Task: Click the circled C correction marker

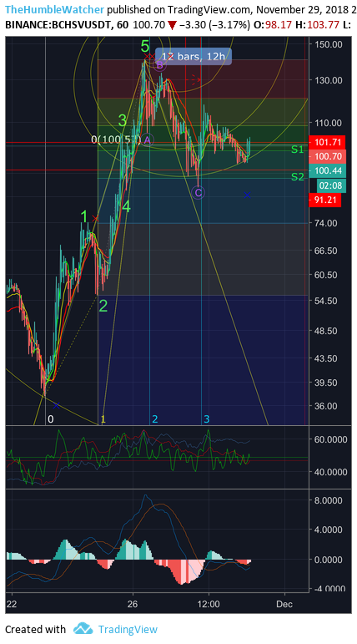Action: pos(199,192)
